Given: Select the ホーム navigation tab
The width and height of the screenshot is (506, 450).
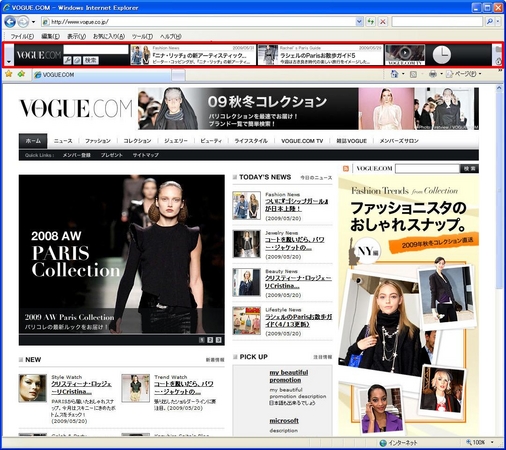Looking at the screenshot, I should click(x=33, y=141).
